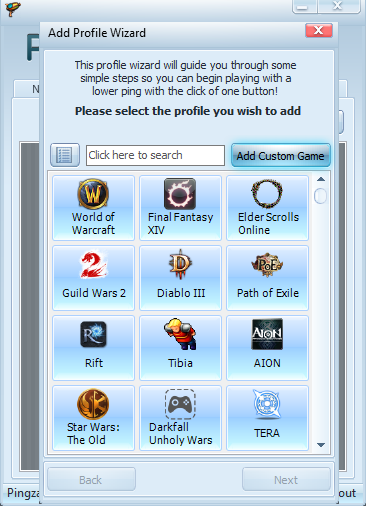This screenshot has height=506, width=366.
Task: Click the 'Rift' label text
Action: 94,363
